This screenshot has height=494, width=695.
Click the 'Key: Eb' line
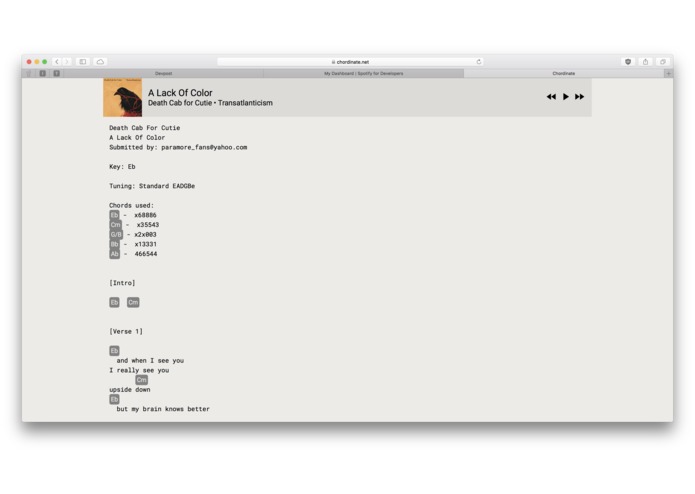tap(122, 167)
